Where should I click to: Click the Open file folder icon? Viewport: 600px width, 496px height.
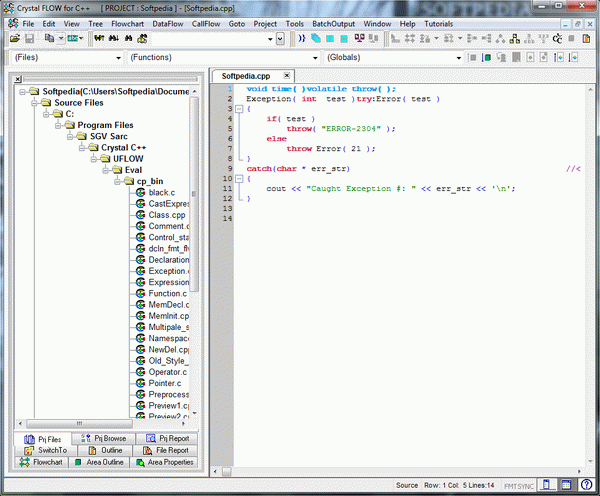click(x=15, y=39)
